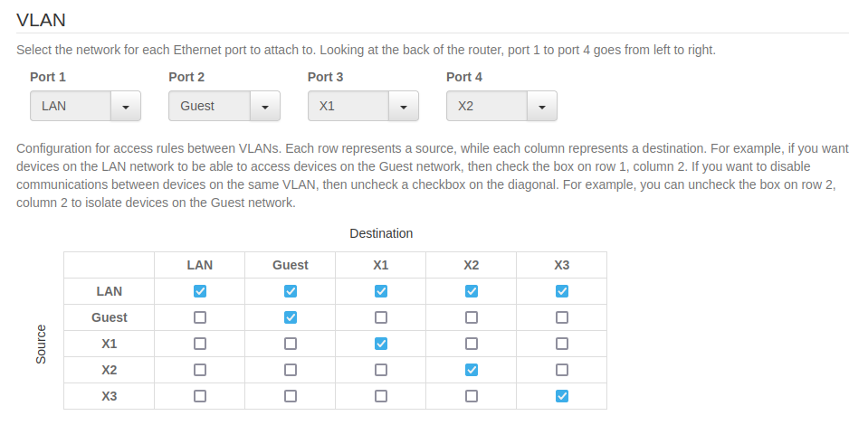Viewport: 868px width, 425px height.
Task: Uncheck Guest to Guest diagonal checkbox
Action: [291, 317]
